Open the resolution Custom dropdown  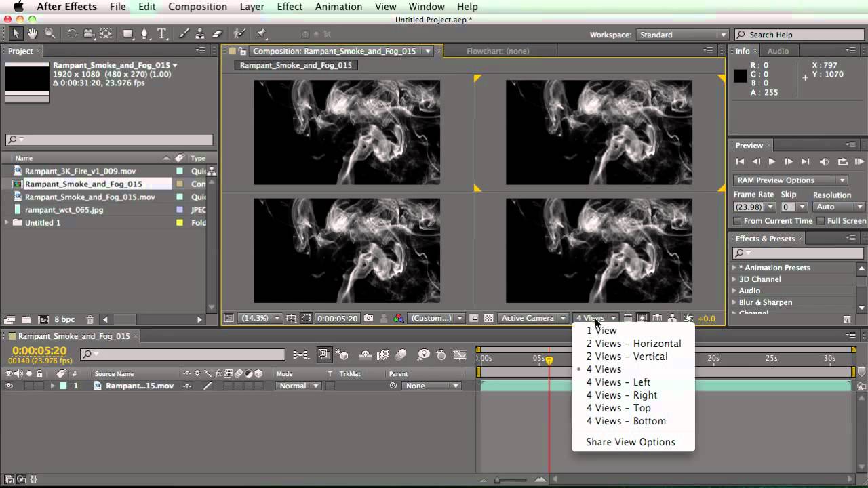coord(436,318)
